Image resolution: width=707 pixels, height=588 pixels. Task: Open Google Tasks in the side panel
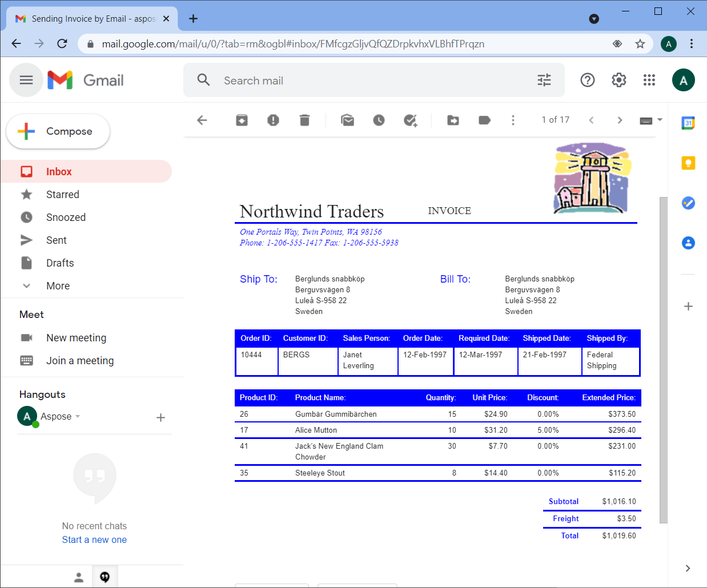[689, 203]
